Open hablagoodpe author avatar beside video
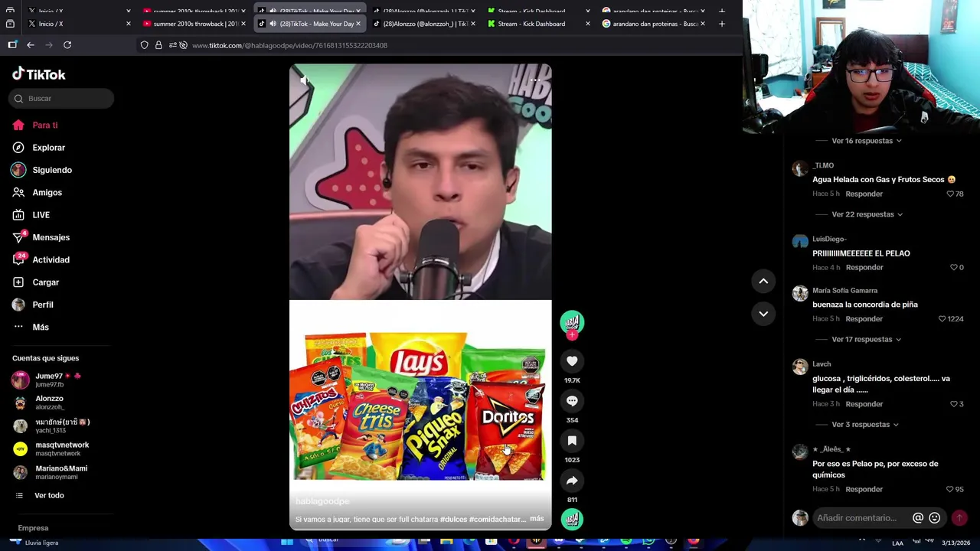980x551 pixels. click(x=572, y=322)
